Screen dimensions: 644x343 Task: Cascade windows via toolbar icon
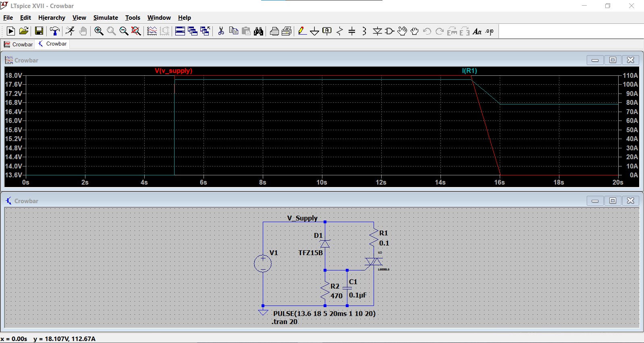[193, 31]
